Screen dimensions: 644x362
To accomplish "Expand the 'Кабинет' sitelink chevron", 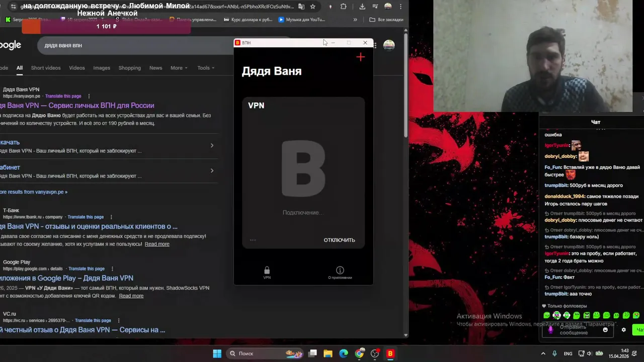I will (x=212, y=170).
